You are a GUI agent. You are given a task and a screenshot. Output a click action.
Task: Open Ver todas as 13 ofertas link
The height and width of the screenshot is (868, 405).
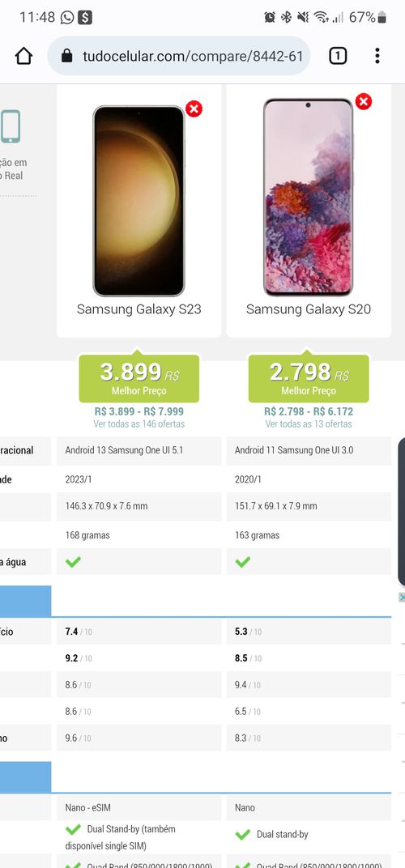click(309, 424)
